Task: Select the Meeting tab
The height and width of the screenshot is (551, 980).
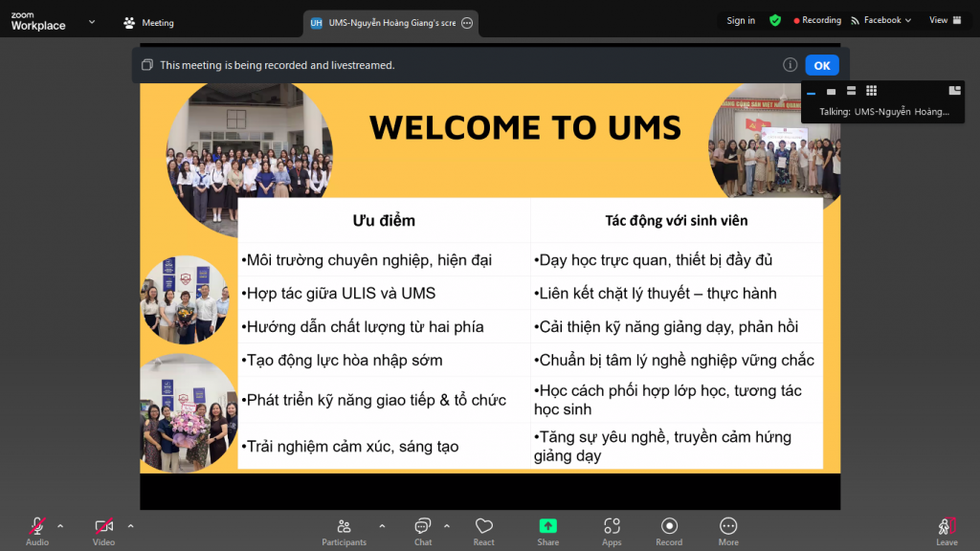Action: (x=148, y=23)
